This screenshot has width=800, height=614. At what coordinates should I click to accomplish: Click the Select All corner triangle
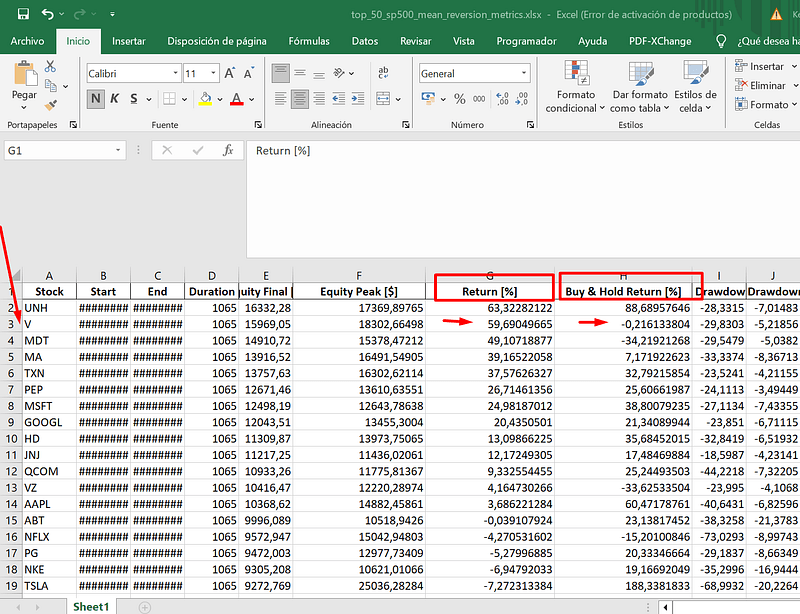click(x=15, y=276)
